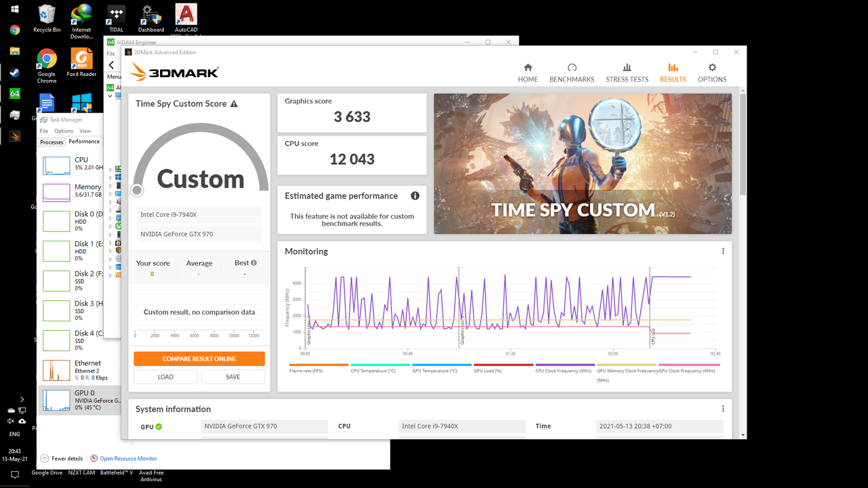
Task: Click the info icon next to Best
Action: pos(254,263)
